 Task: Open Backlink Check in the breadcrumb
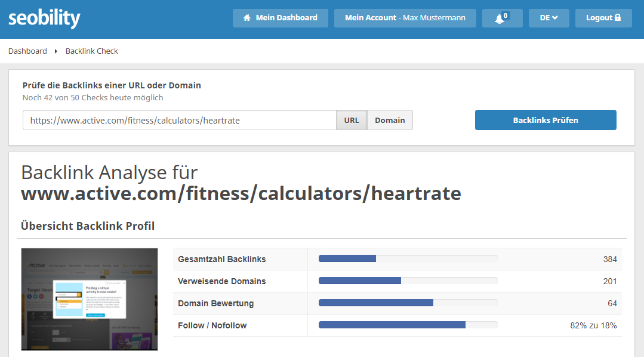[x=91, y=51]
